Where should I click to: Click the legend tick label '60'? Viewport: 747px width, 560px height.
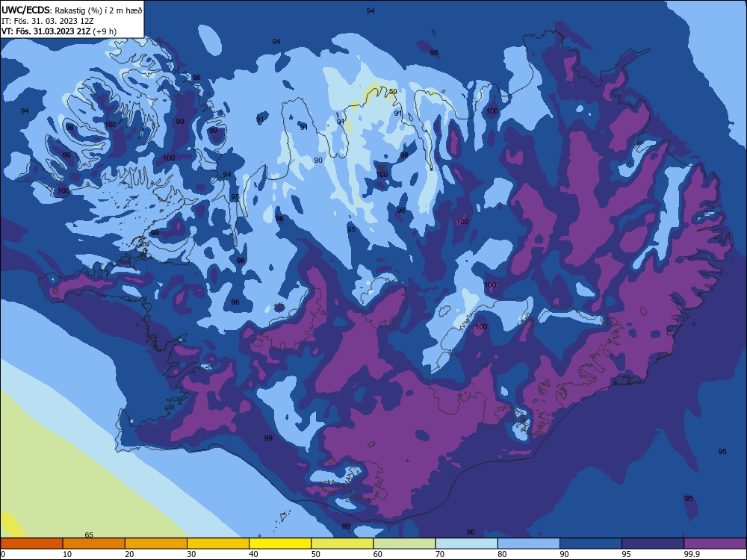(x=378, y=554)
